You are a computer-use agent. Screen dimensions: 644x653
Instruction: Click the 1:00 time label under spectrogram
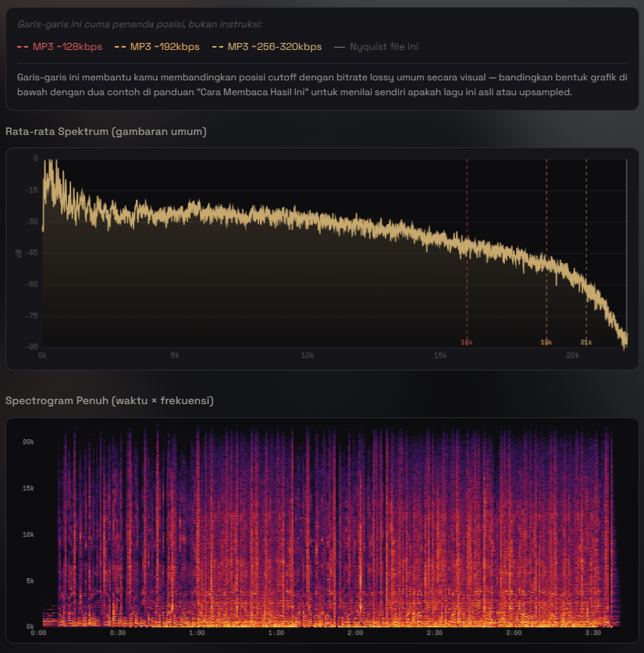197,633
